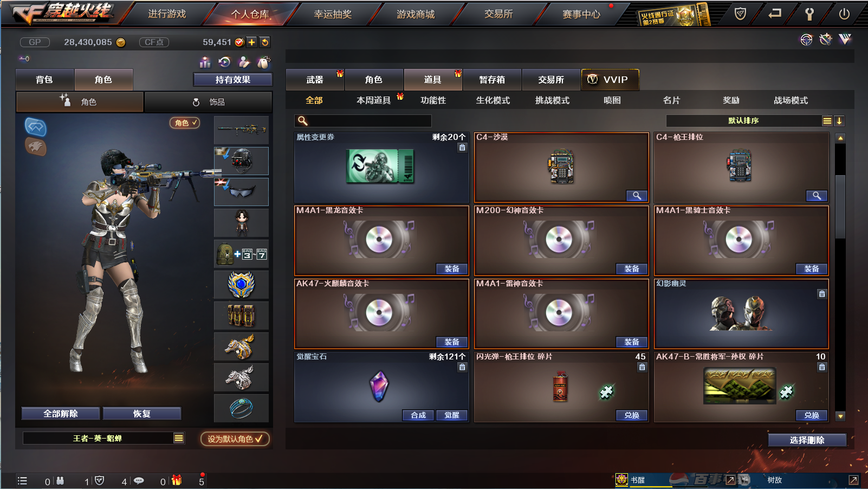Switch to the 武器 tab

click(x=315, y=80)
